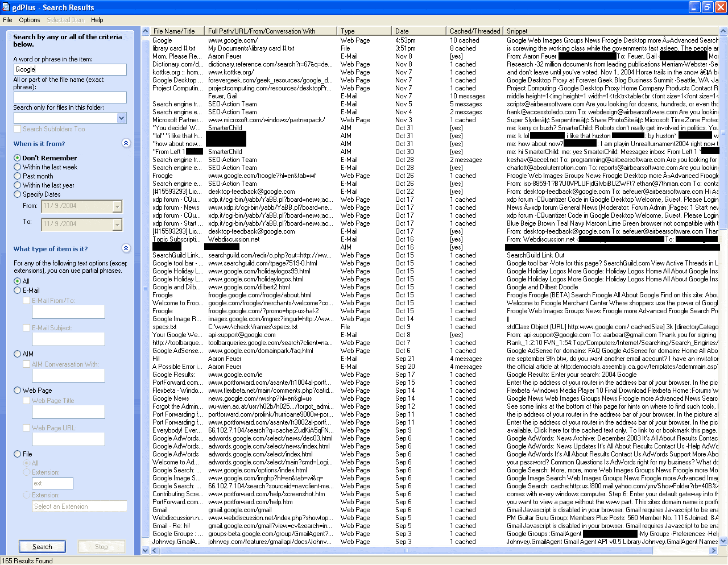This screenshot has width=728, height=565.
Task: Select the 'SearchGuild Link...' result row
Action: click(x=435, y=255)
